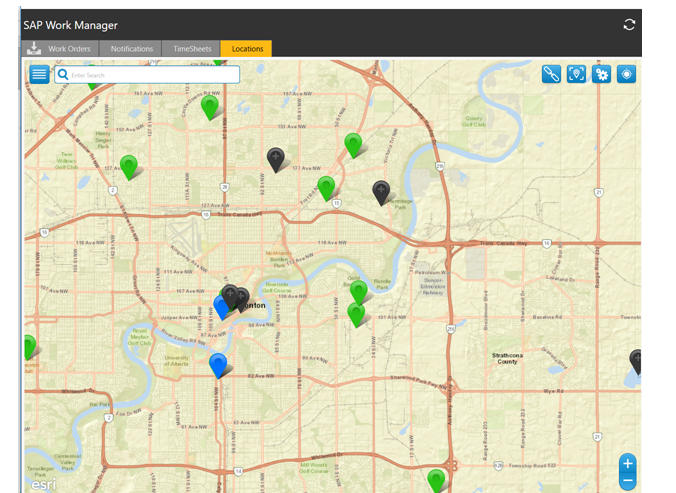Select black pin at right map edge
The image size is (676, 493).
(635, 361)
